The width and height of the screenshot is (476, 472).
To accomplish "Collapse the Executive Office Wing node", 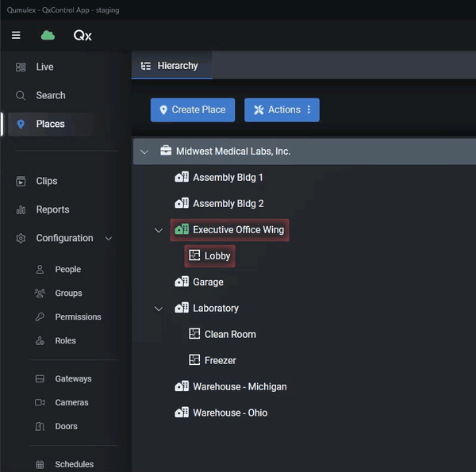I will [x=159, y=230].
